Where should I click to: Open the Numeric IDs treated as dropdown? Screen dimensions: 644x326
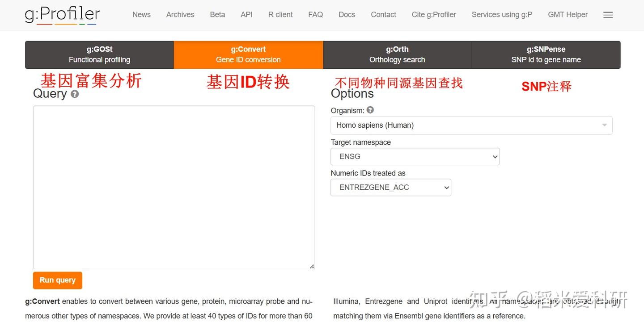390,187
